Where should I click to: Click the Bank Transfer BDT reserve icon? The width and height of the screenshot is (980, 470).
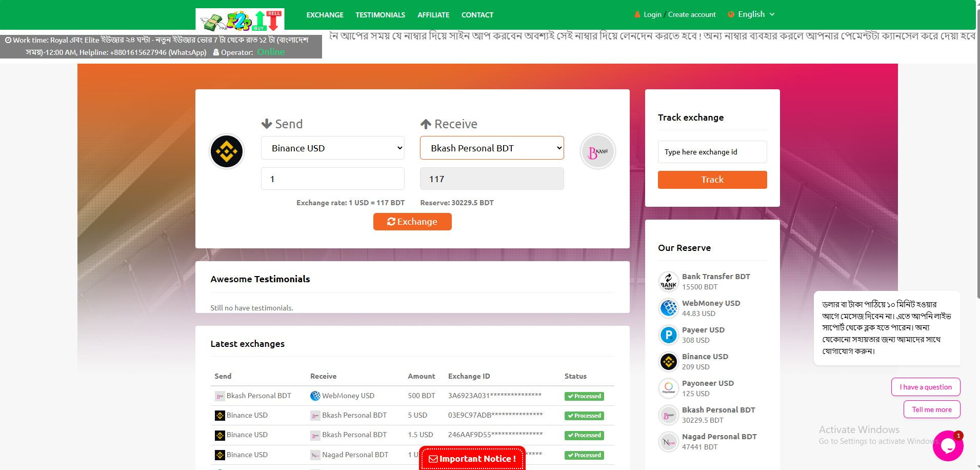(668, 282)
